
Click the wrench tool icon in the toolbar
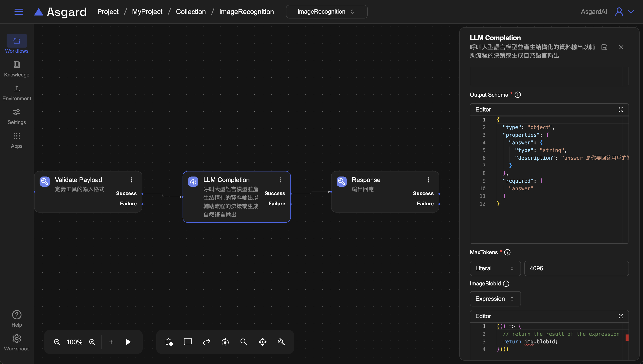281,342
